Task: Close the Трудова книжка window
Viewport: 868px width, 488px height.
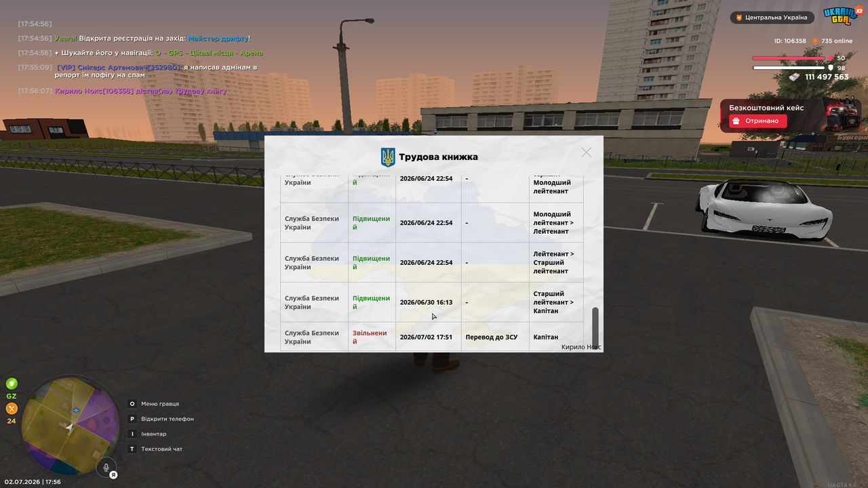Action: pos(586,152)
